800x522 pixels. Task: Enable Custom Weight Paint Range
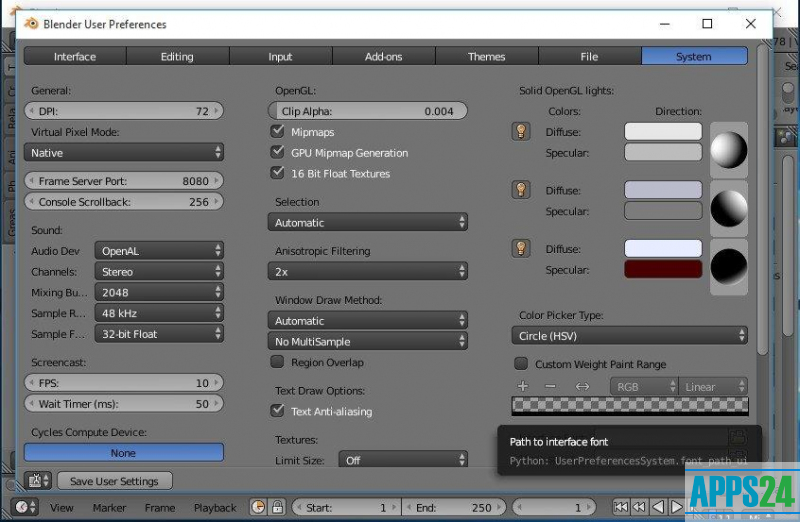pyautogui.click(x=521, y=364)
